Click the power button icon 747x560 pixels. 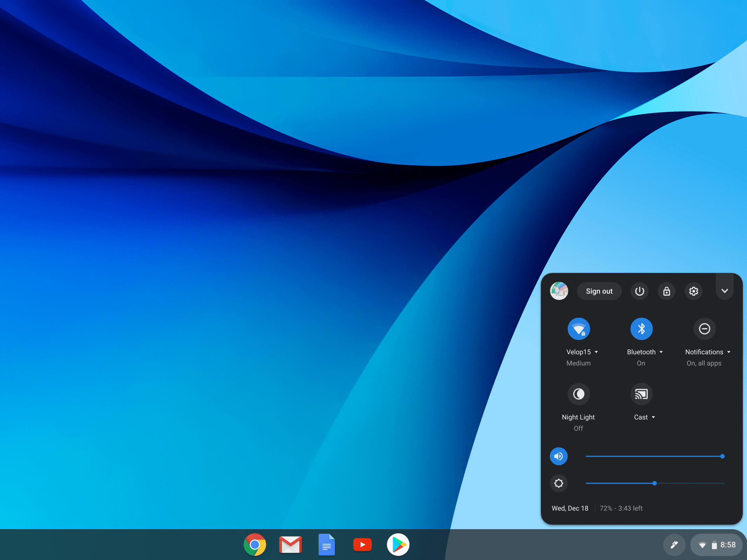coord(639,291)
